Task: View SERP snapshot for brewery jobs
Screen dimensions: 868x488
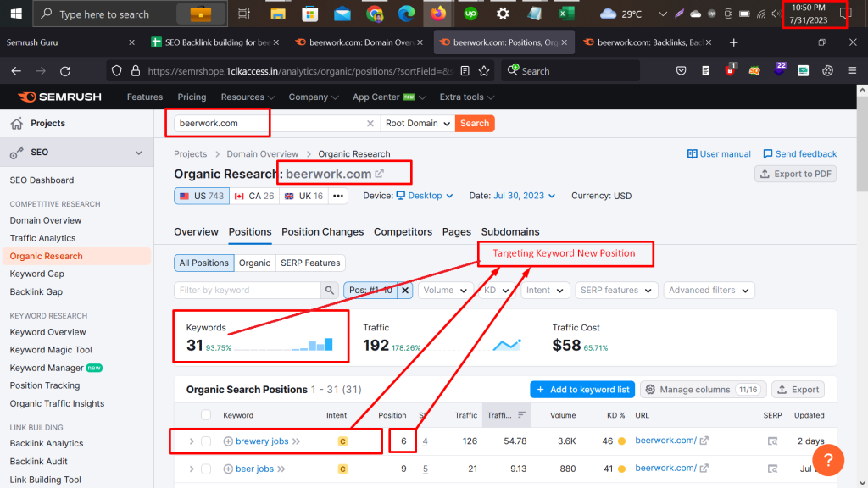Action: pos(772,441)
